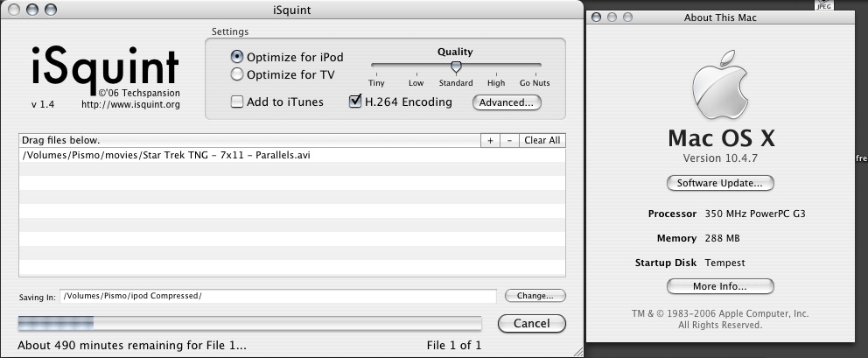Click the 'File 1 of 1' status text

click(x=454, y=345)
